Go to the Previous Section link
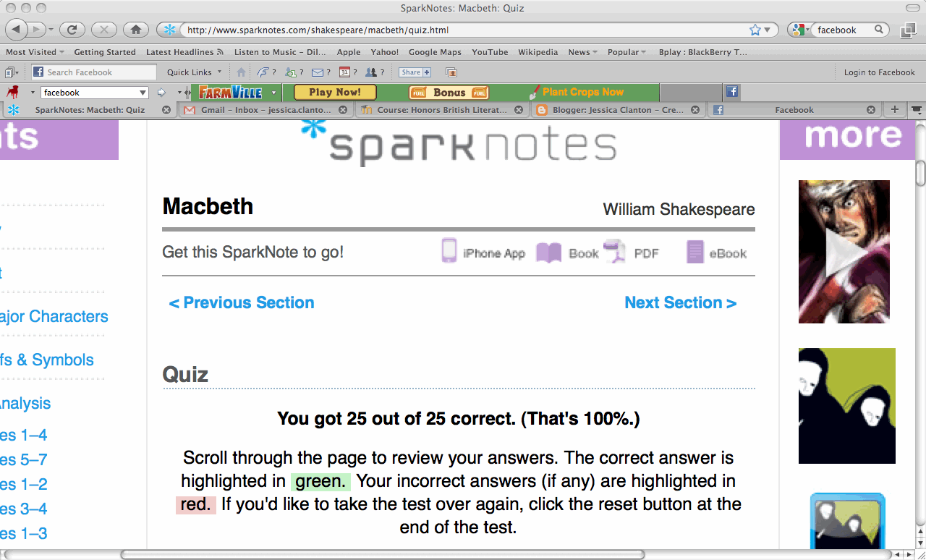 pyautogui.click(x=242, y=302)
